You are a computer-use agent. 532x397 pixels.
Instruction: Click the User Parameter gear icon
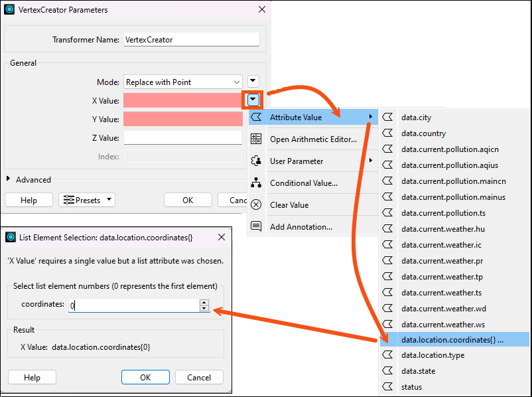point(256,161)
